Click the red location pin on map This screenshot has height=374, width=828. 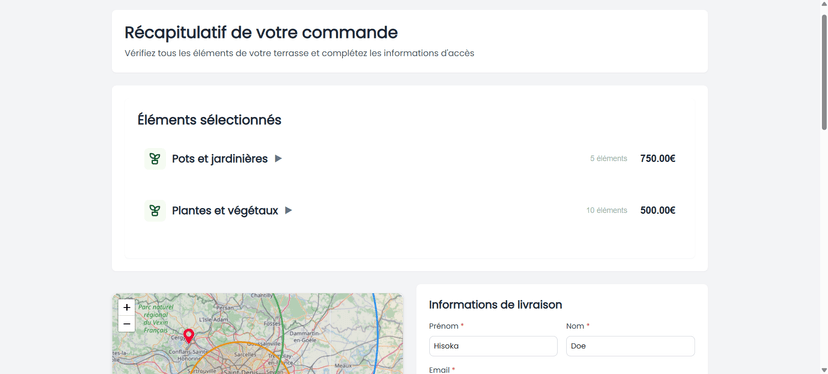[x=189, y=336]
